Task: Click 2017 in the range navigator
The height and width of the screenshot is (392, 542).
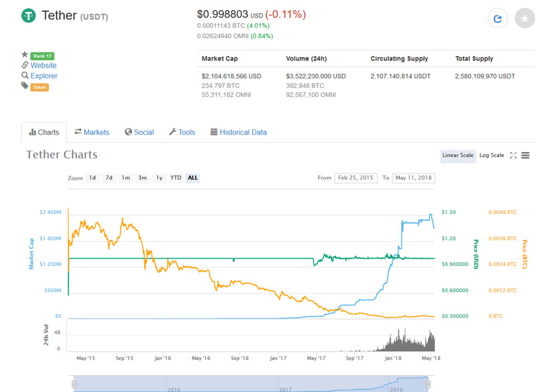Action: [x=286, y=389]
